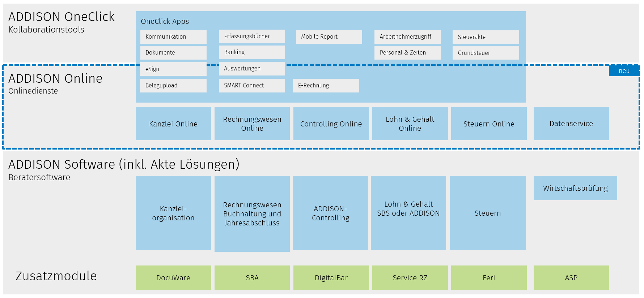Screen dimensions: 644x298
Task: Click the ASP add-on module
Action: pos(571,278)
